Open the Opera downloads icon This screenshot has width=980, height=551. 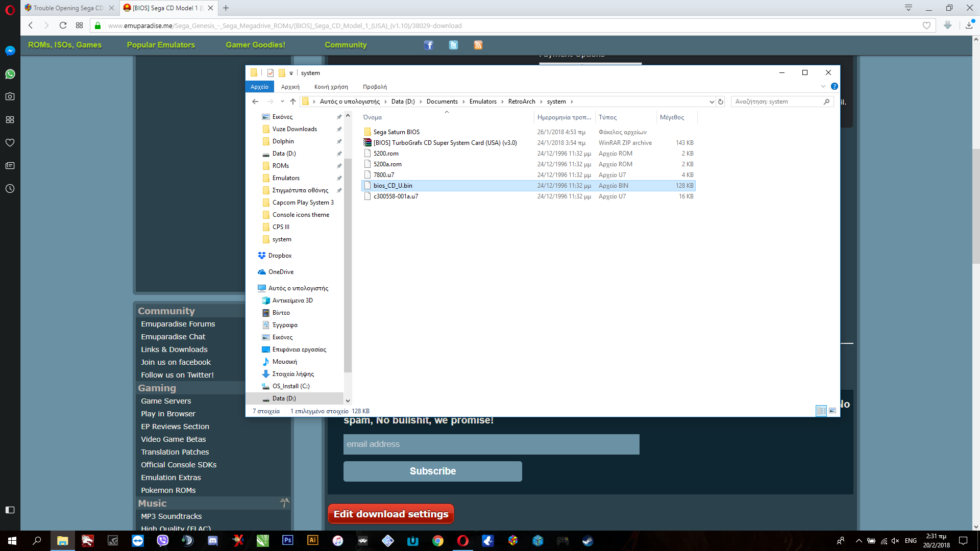point(969,25)
